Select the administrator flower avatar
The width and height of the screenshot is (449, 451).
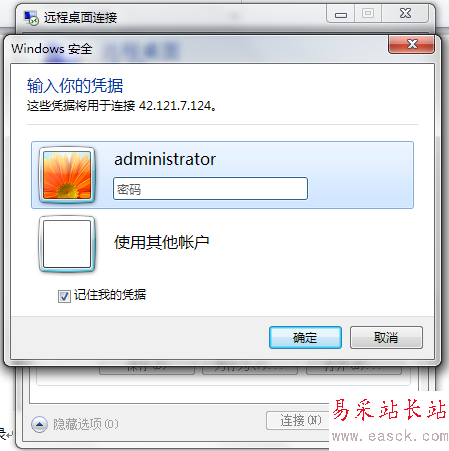coord(67,175)
